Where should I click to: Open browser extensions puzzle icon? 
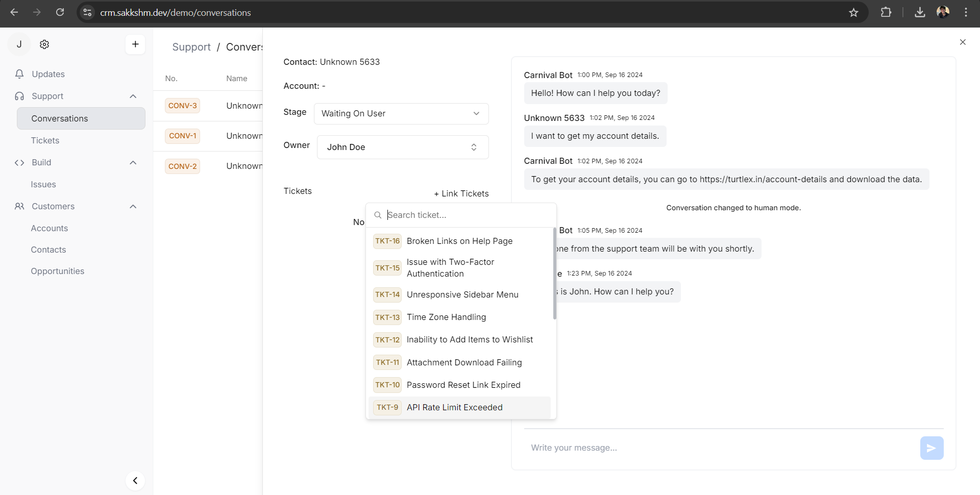coord(886,13)
